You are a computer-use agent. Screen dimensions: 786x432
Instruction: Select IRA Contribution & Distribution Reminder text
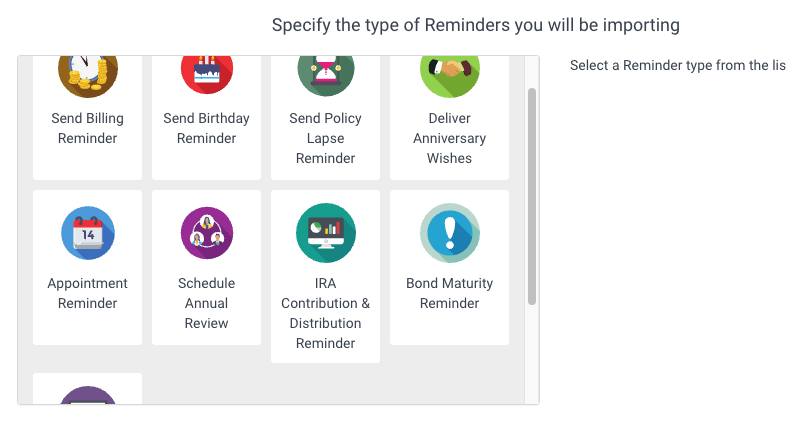(x=325, y=313)
